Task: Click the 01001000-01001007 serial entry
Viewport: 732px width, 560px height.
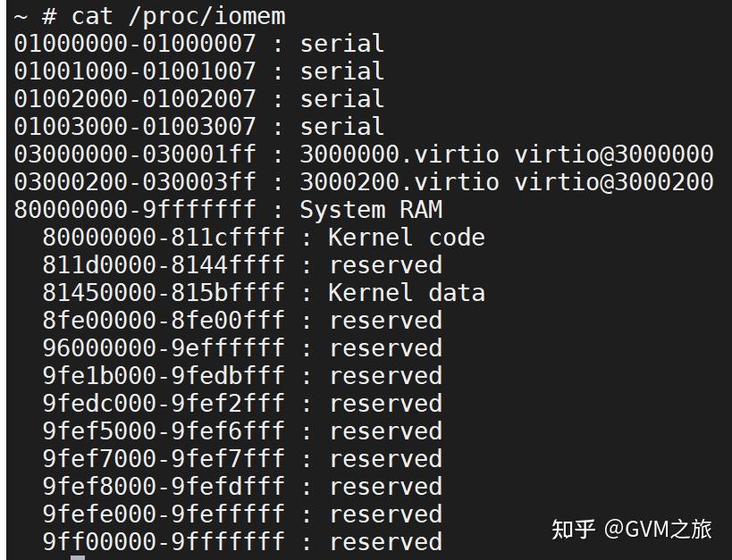Action: coord(198,71)
